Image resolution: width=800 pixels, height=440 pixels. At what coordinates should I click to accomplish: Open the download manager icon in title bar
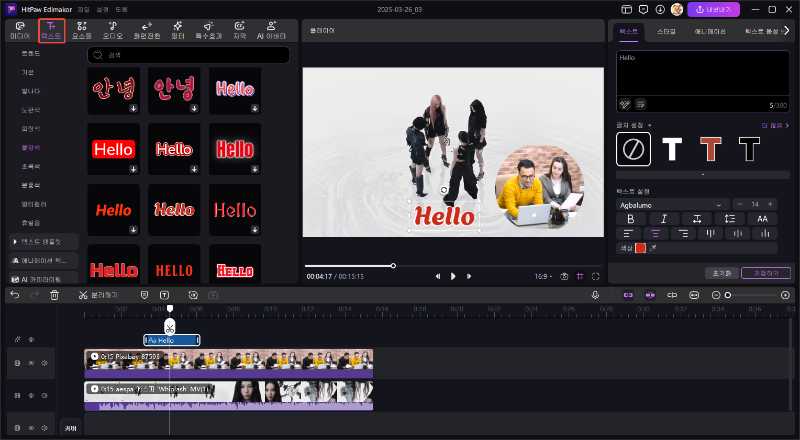tap(660, 9)
